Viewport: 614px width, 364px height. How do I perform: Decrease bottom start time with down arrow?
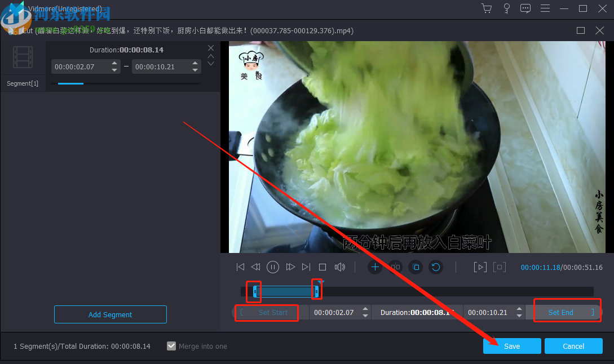365,316
